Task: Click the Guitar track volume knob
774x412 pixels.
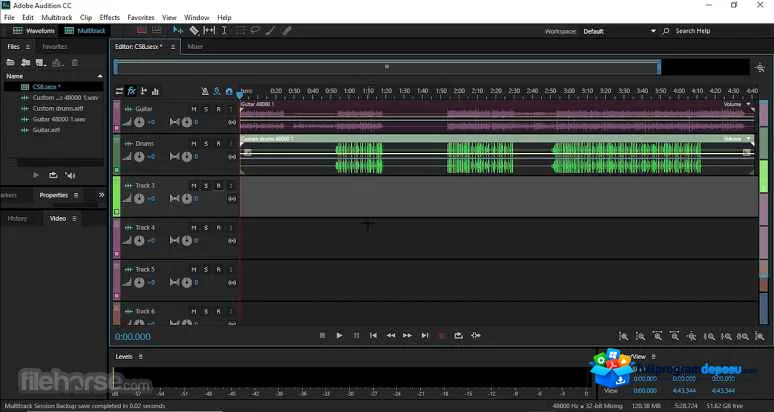Action: point(139,122)
